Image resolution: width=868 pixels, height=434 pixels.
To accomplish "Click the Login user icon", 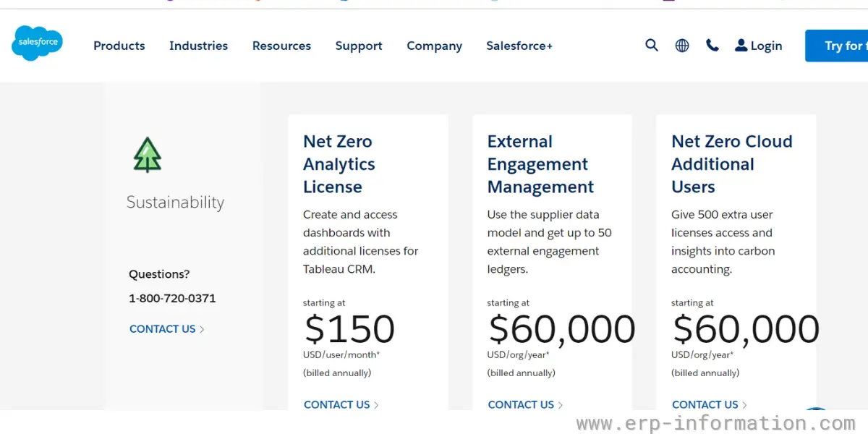I will pyautogui.click(x=741, y=46).
